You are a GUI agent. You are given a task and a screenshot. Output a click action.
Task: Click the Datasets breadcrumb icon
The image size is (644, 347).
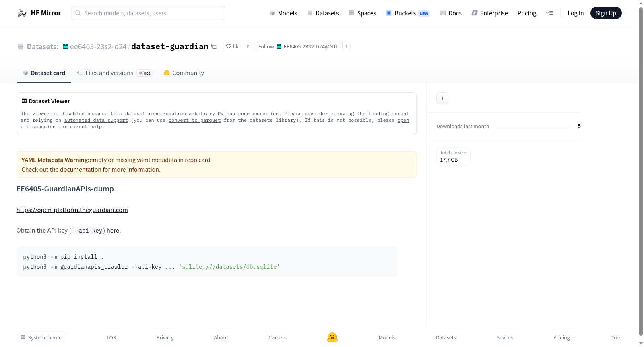[21, 46]
